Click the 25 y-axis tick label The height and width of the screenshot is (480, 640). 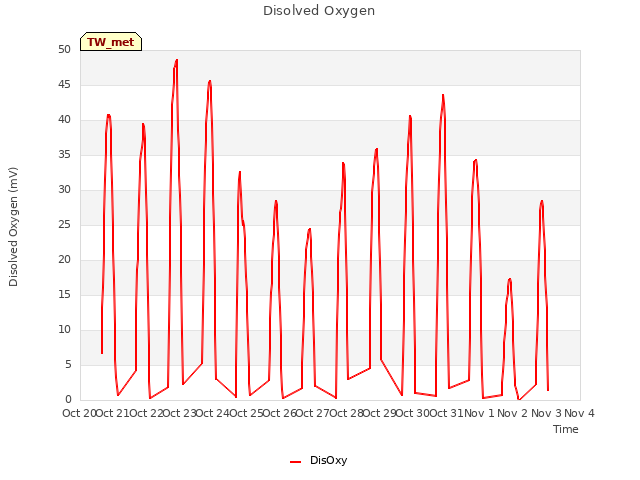64,224
